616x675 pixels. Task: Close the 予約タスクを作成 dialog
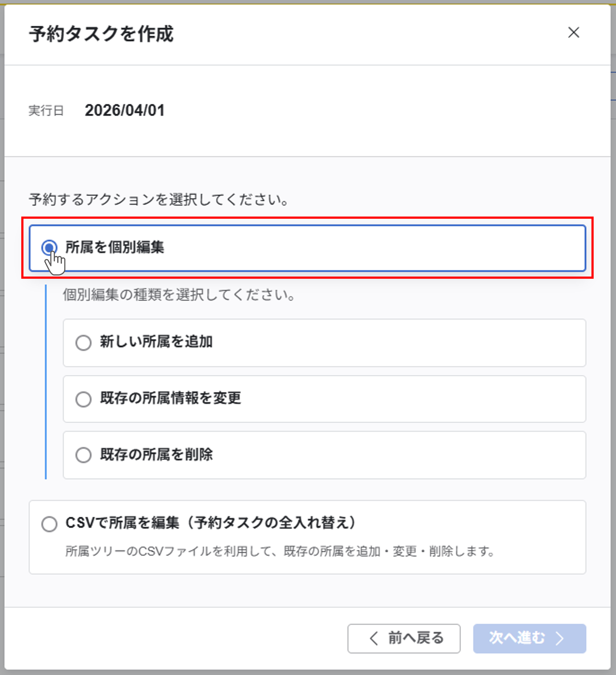573,32
